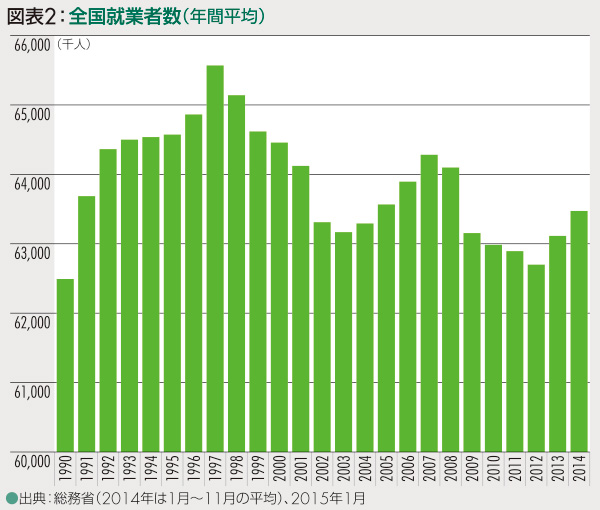Click the 1998 bar
This screenshot has height=510, width=600.
[x=236, y=273]
